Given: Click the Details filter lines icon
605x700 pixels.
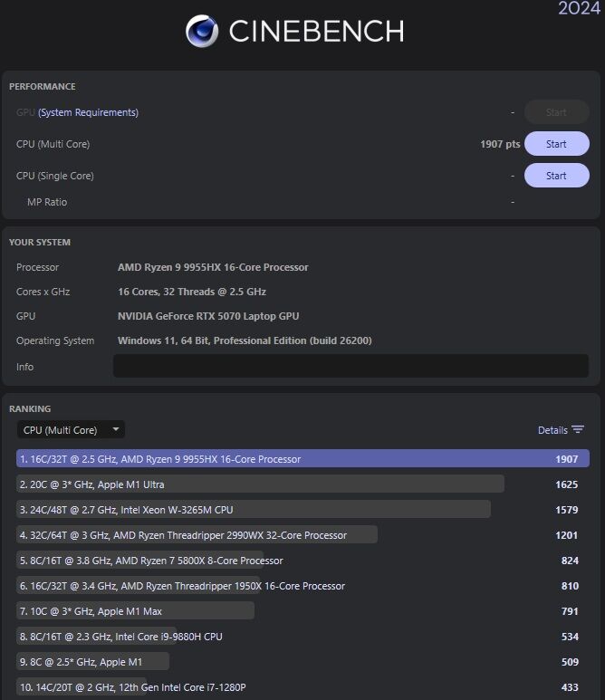Looking at the screenshot, I should (x=578, y=430).
